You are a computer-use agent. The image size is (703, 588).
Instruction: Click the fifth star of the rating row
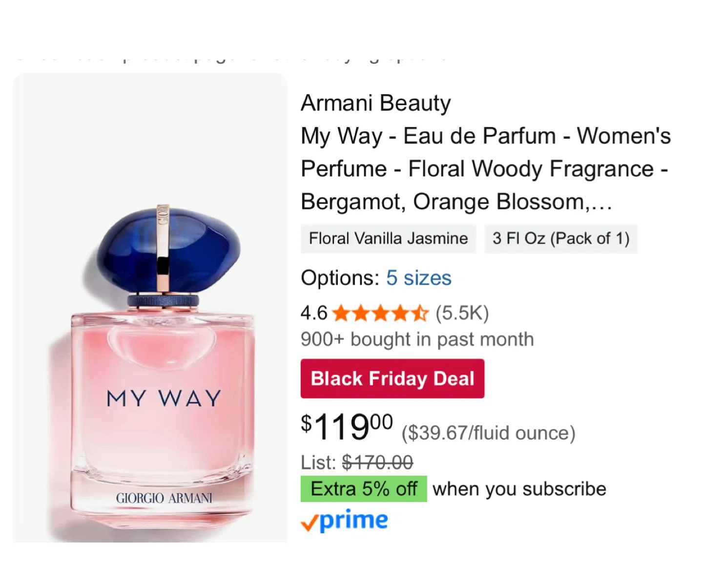(421, 313)
